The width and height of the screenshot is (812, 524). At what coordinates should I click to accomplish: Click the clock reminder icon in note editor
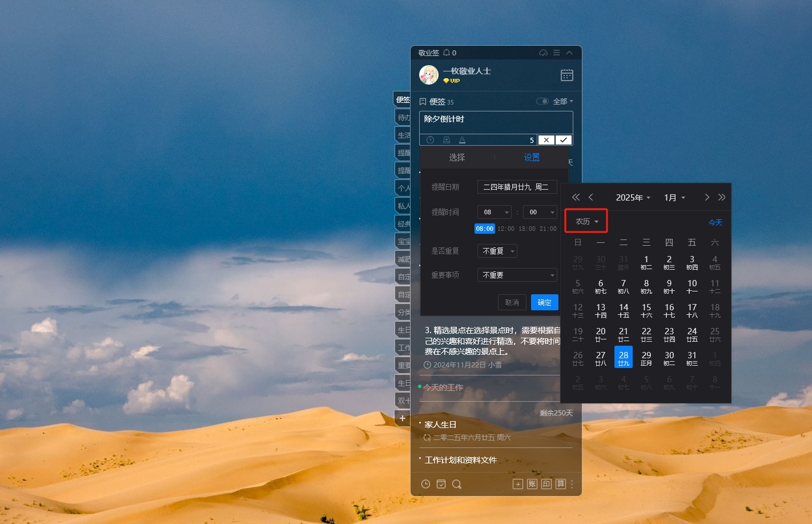point(430,140)
